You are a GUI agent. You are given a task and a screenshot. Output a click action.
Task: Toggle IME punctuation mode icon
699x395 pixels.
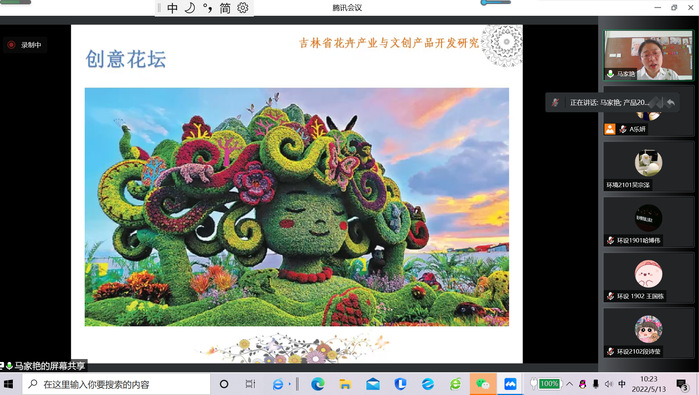click(207, 8)
